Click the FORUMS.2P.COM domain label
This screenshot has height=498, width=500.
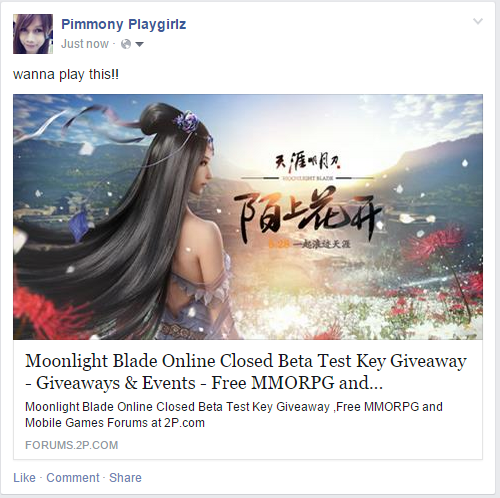(72, 445)
